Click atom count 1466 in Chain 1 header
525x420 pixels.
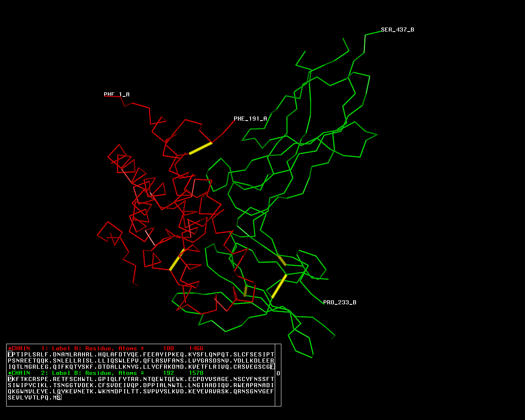tap(196, 348)
